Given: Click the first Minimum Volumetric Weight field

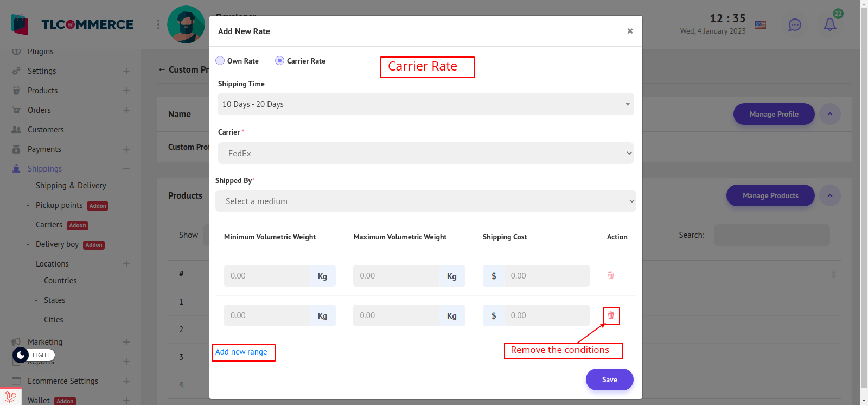Looking at the screenshot, I should click(266, 276).
